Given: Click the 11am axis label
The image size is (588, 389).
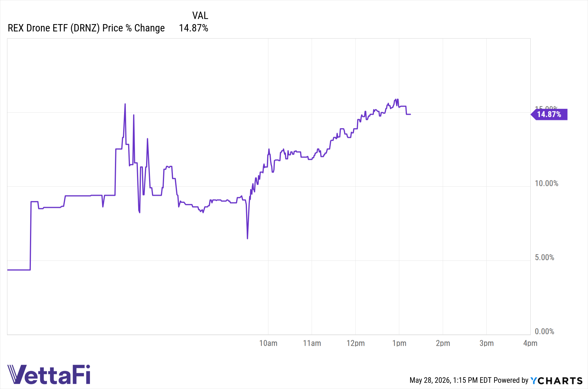Looking at the screenshot, I should pos(312,343).
